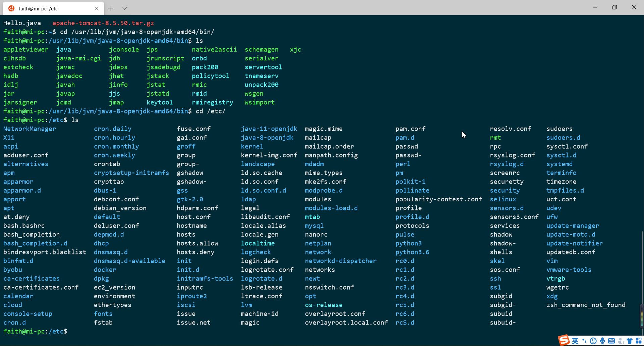This screenshot has width=644, height=346.
Task: Select the faith@mi-pc: /etc tab
Action: (x=54, y=8)
